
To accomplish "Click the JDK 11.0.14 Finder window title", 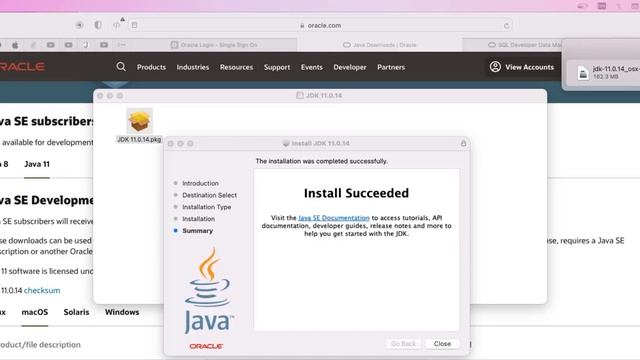I will tap(324, 96).
